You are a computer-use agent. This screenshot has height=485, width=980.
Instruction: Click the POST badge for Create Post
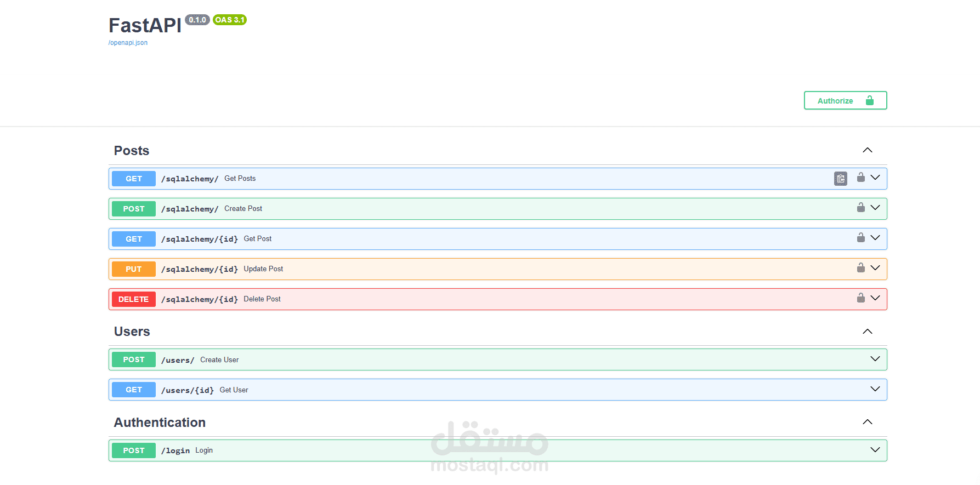coord(134,209)
